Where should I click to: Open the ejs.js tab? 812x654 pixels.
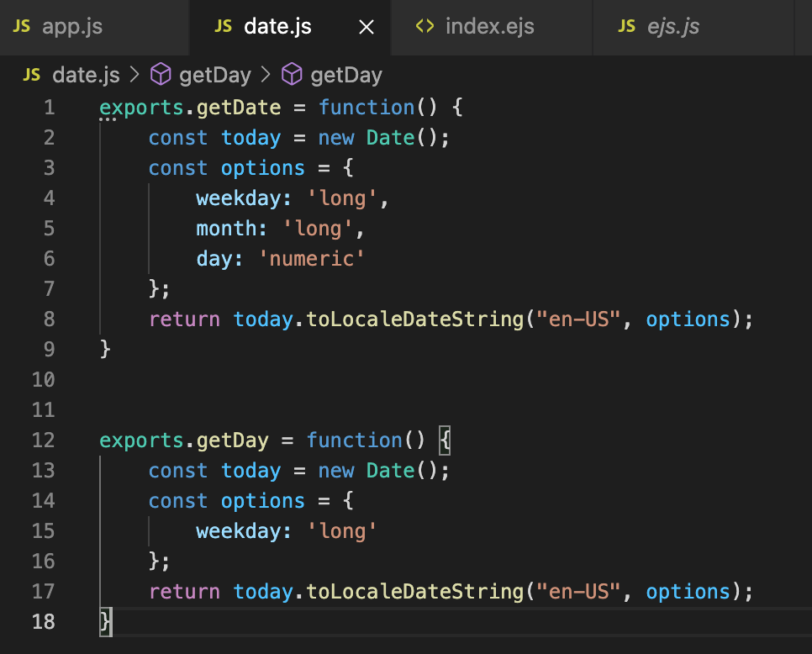(693, 27)
